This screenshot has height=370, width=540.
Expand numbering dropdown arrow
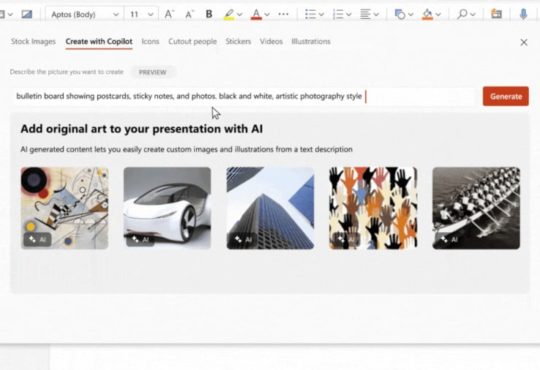pyautogui.click(x=349, y=14)
